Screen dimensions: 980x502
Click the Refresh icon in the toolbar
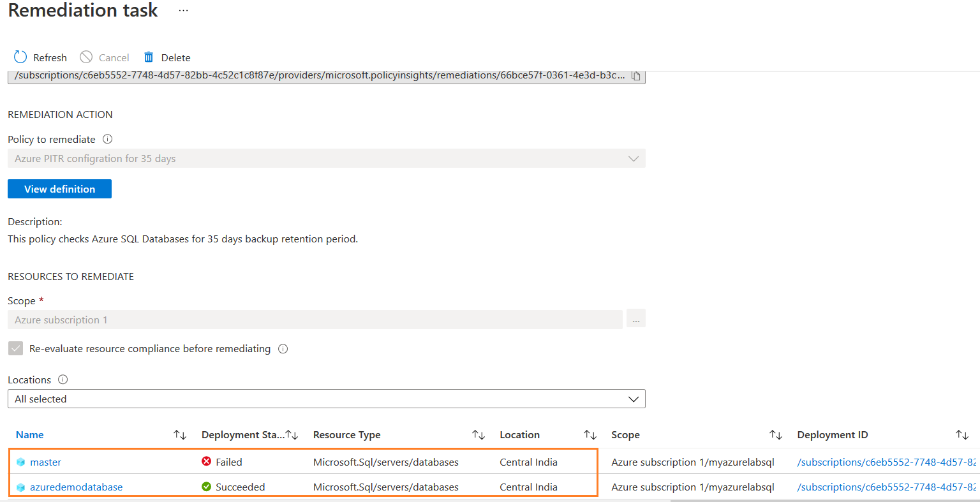[x=20, y=57]
